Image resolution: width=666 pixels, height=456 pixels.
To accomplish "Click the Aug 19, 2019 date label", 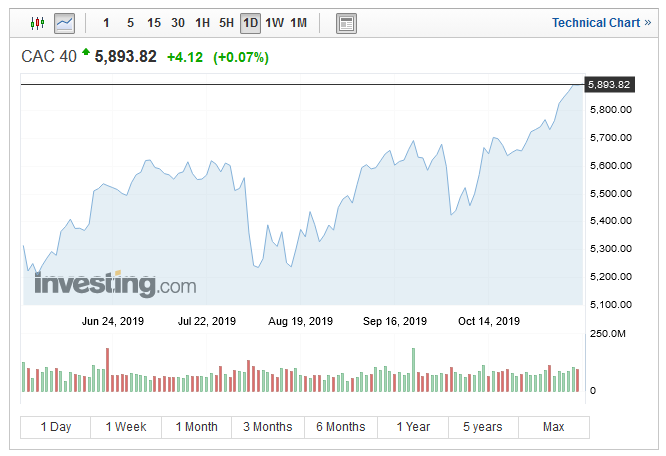I will [x=300, y=321].
